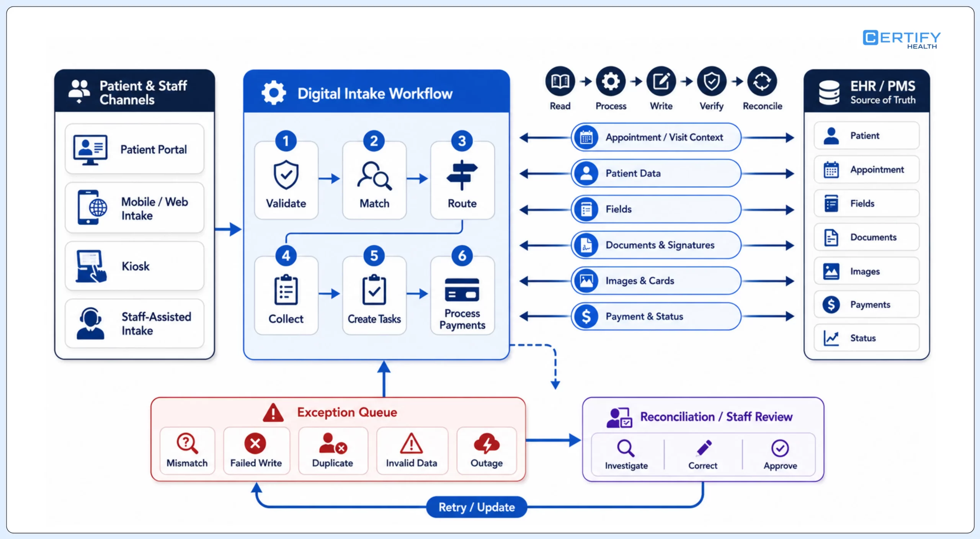This screenshot has width=980, height=539.
Task: Click the 'Source of Truth' subtitle text
Action: pyautogui.click(x=883, y=100)
